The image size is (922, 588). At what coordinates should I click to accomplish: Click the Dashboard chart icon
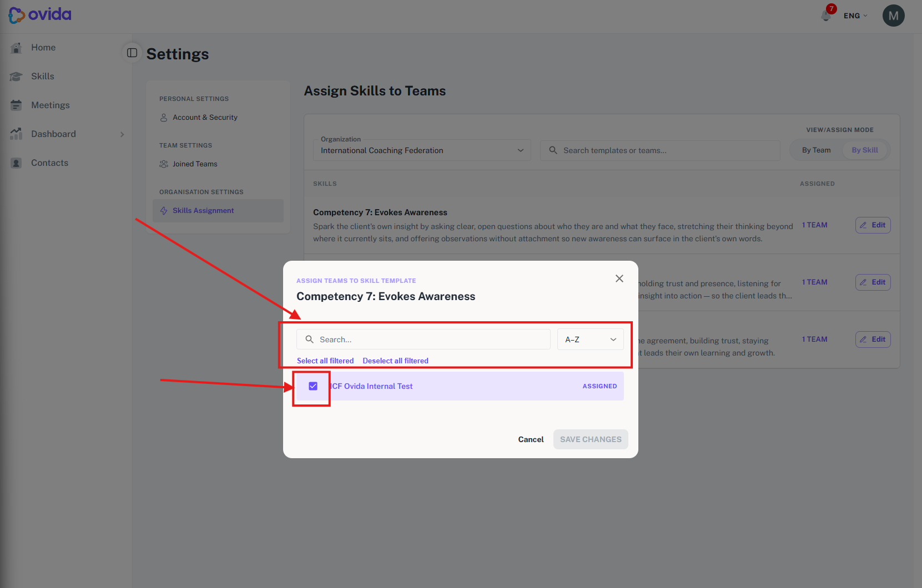[x=16, y=134]
